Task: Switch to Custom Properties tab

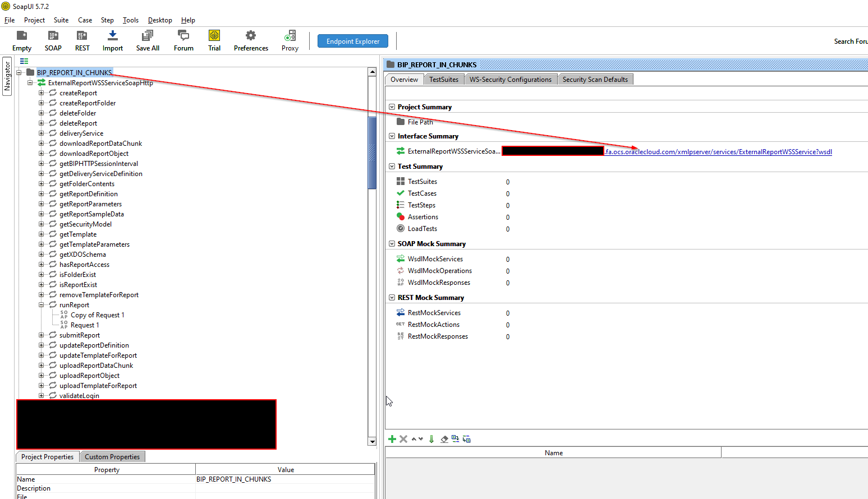Action: 112,457
